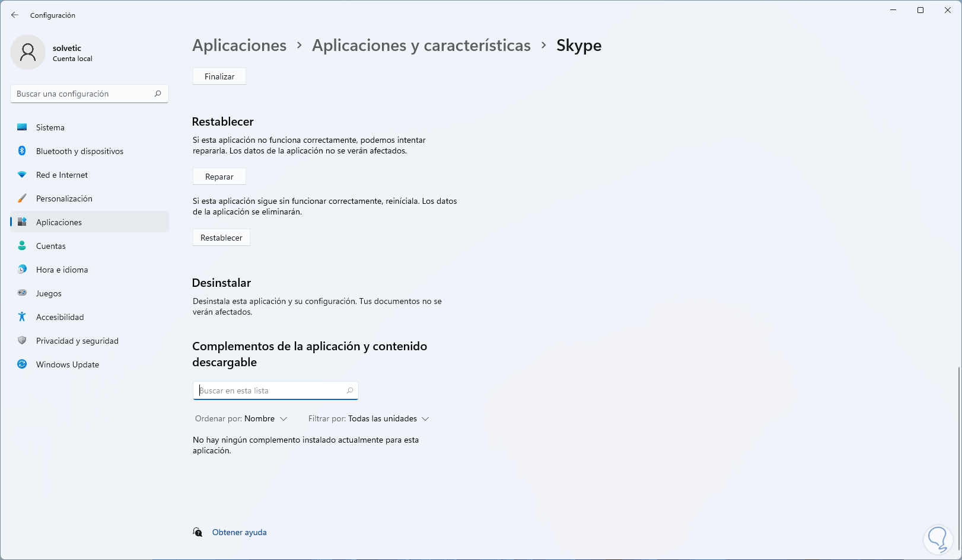The width and height of the screenshot is (962, 560).
Task: Expand the Ordenar por Nombre dropdown
Action: pyautogui.click(x=241, y=419)
